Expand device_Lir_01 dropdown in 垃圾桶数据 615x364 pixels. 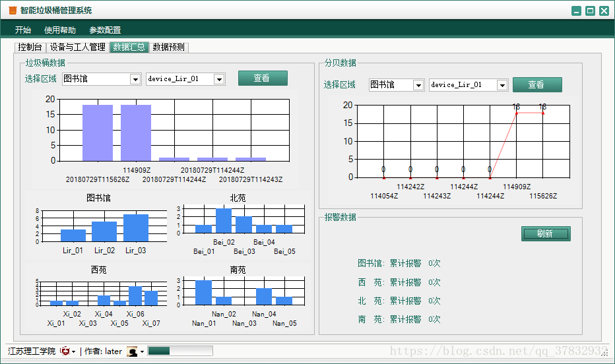point(219,79)
